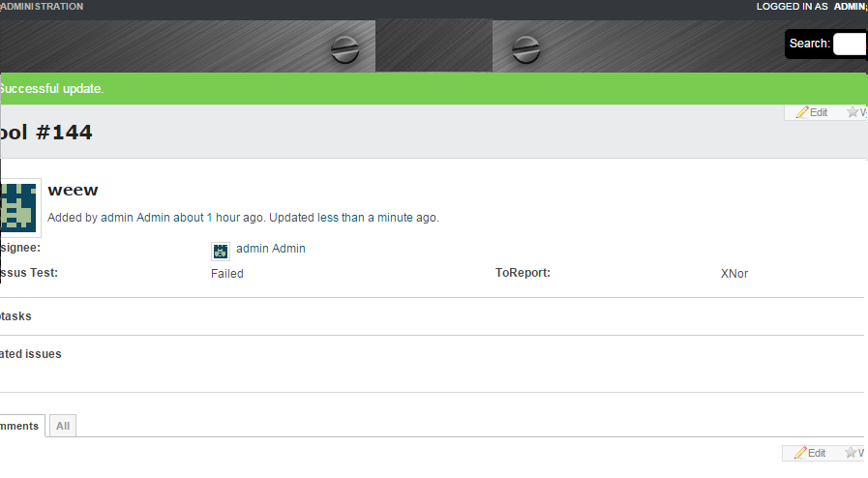Click the Related issues section heading

[30, 354]
